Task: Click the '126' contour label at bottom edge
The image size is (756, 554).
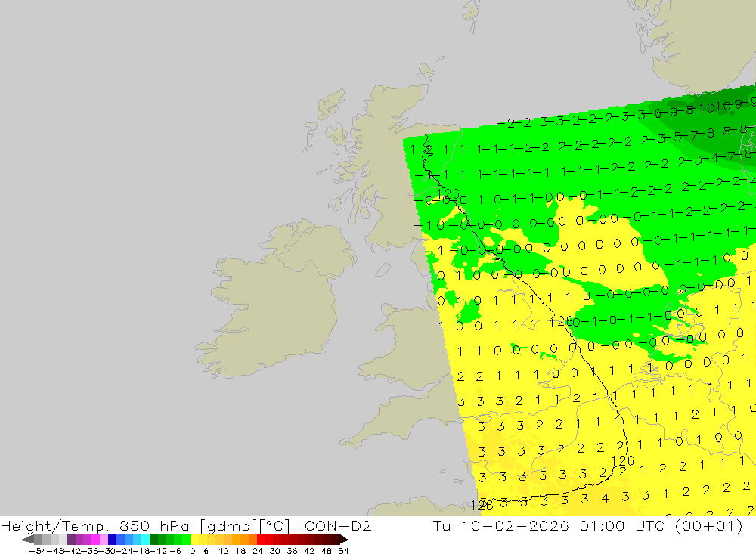Action: point(481,506)
